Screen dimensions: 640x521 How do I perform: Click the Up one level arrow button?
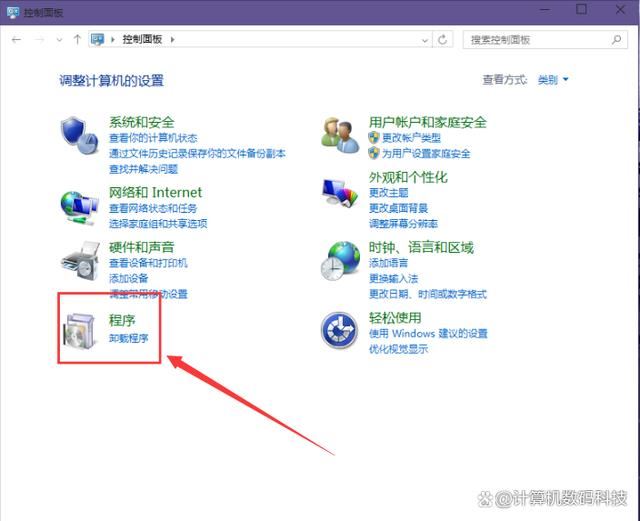(x=77, y=39)
